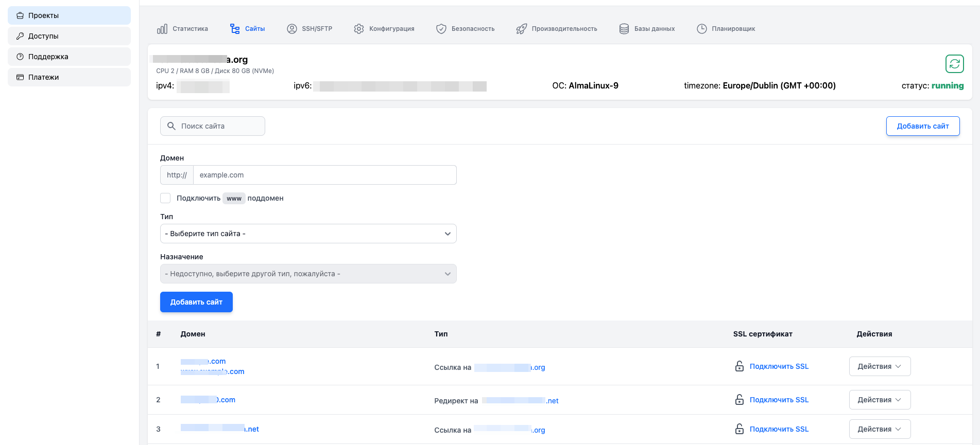Screen dimensions: 980x445
Task: Enable the www subdomain checkbox
Action: pyautogui.click(x=165, y=198)
